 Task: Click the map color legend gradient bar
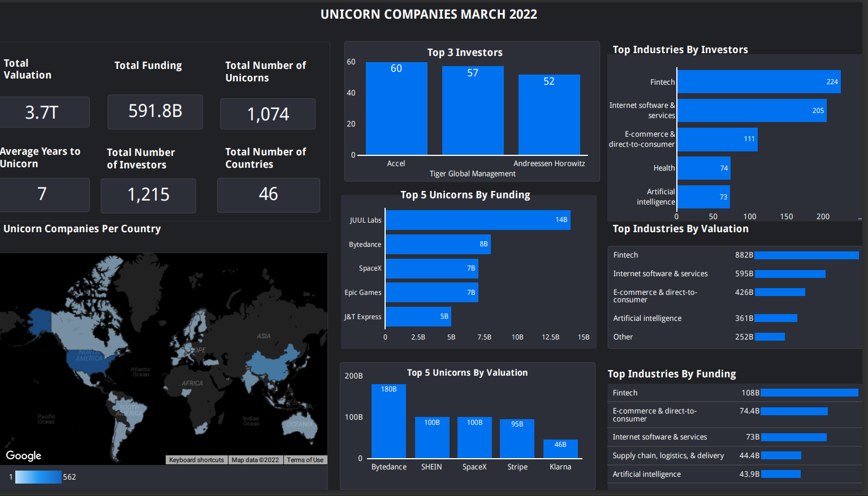click(38, 477)
